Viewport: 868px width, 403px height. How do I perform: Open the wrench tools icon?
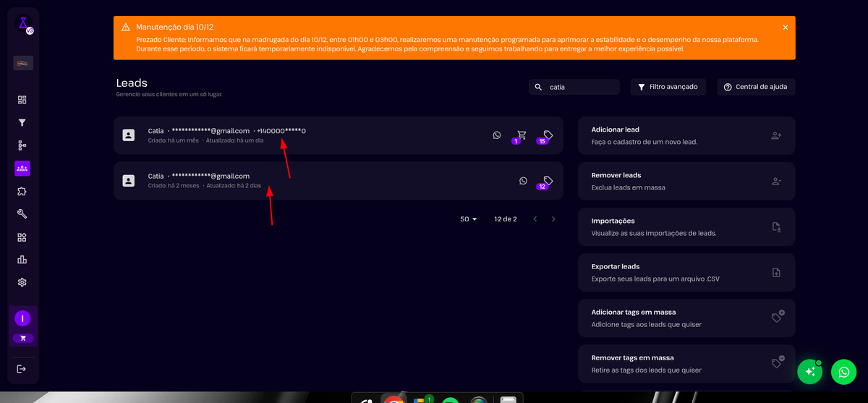coord(22,214)
